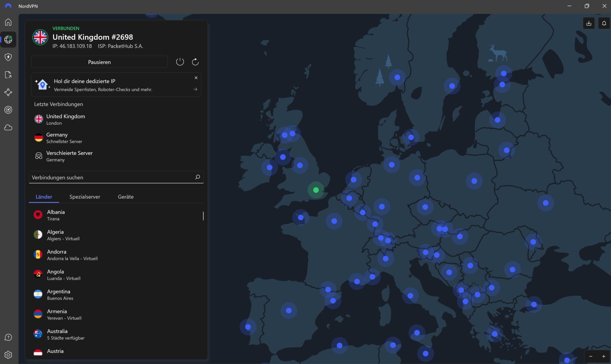Dismiss the dedicated IP banner
Screen dimensions: 611x364
(x=196, y=78)
